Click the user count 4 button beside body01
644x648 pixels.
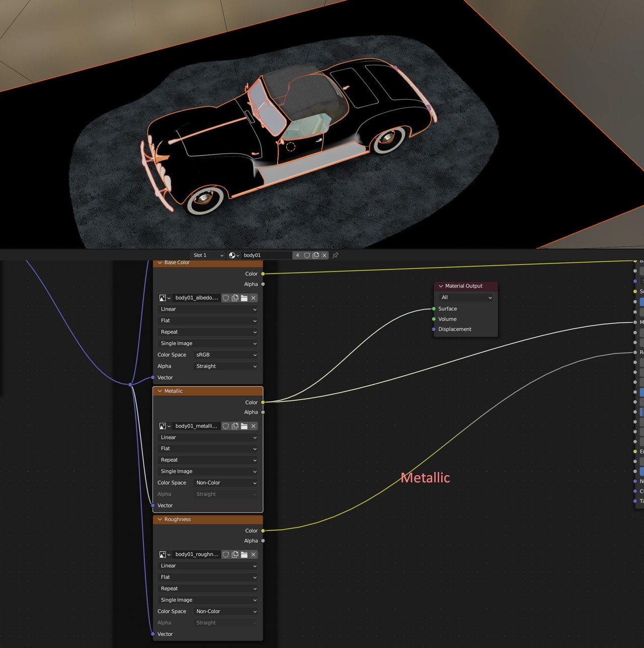tap(297, 255)
